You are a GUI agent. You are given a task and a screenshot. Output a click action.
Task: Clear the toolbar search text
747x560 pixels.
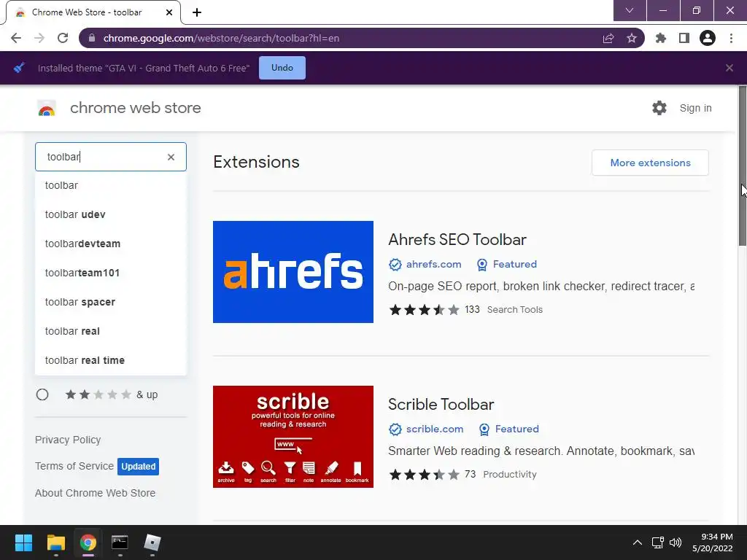coord(171,157)
